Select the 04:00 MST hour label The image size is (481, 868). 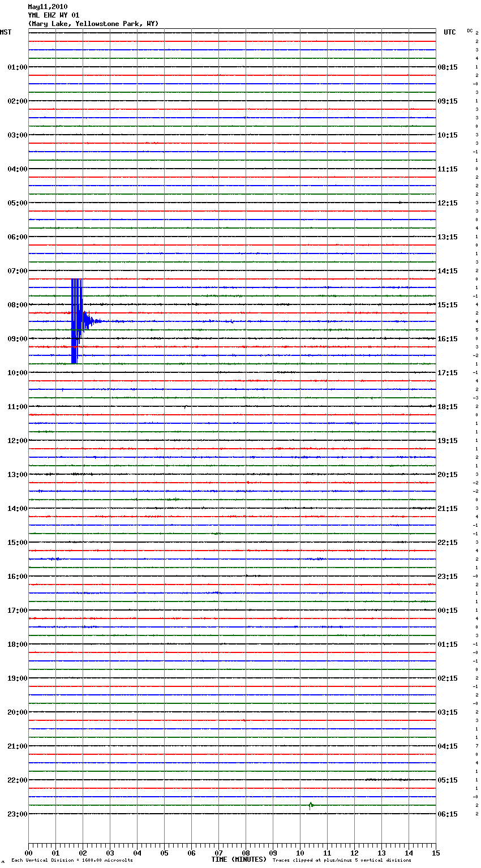point(17,169)
